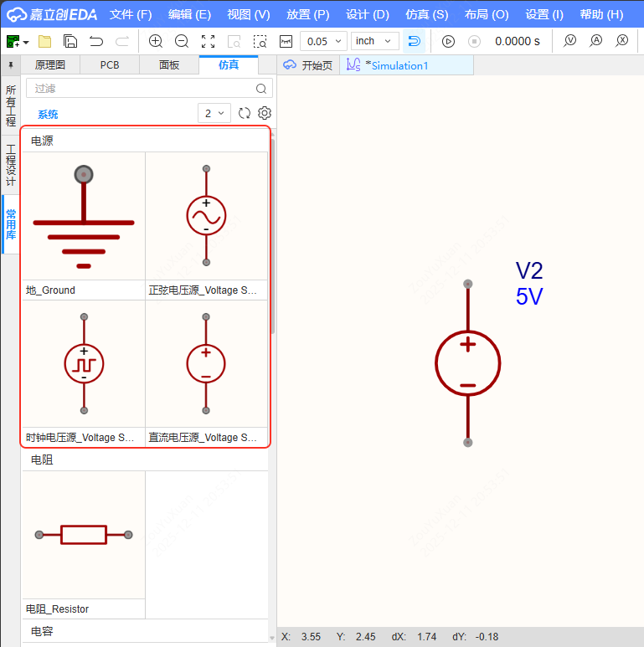Viewport: 644px width, 647px height.
Task: Click the save file icon
Action: (x=70, y=41)
